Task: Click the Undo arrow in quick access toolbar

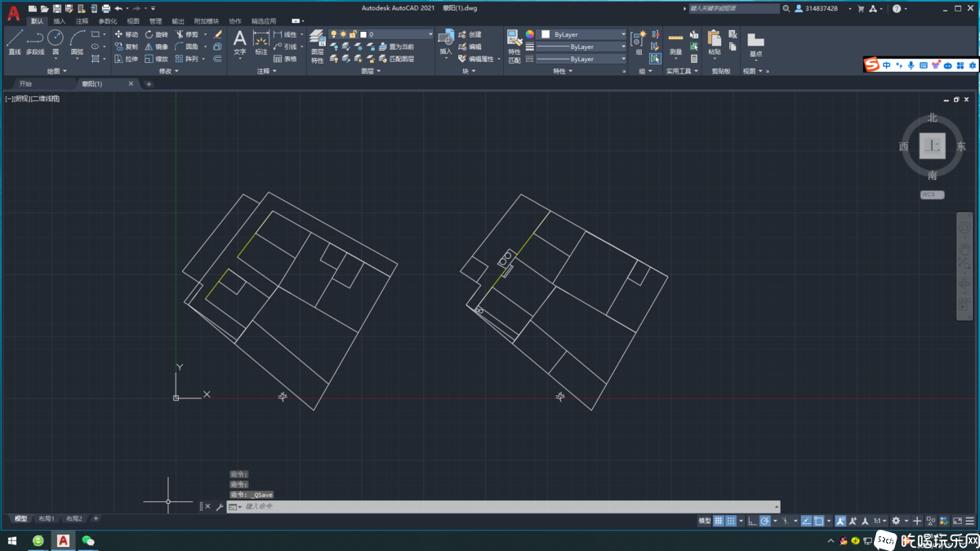Action: pos(118,8)
